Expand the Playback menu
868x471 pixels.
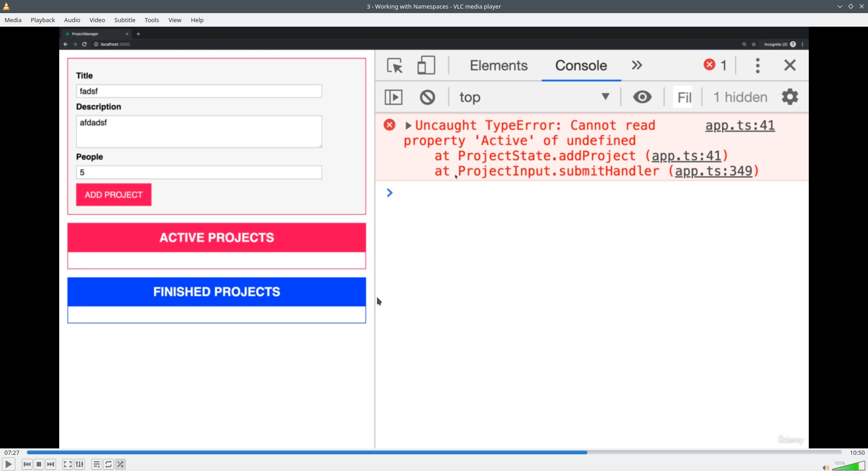click(43, 20)
